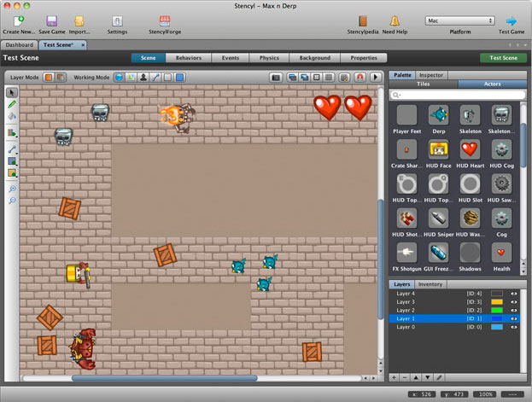Click the Stencylpedia book icon
This screenshot has height=402, width=532.
[x=363, y=21]
